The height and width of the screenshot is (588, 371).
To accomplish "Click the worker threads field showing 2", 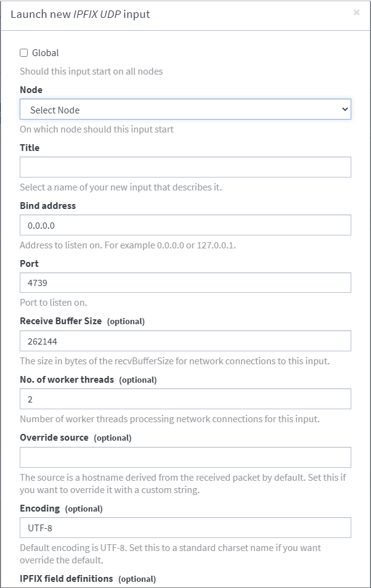I will [x=185, y=399].
